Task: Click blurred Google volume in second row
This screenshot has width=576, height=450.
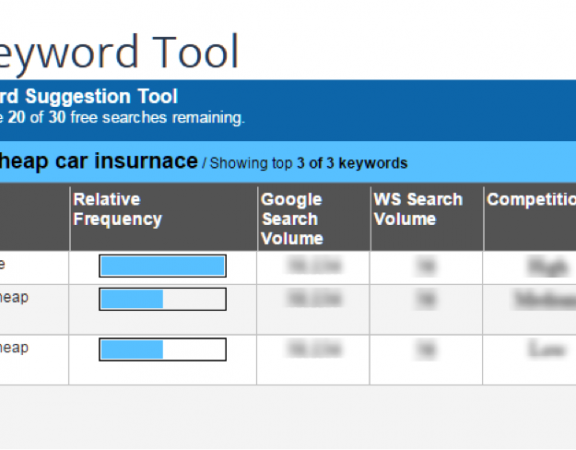Action: pyautogui.click(x=314, y=299)
